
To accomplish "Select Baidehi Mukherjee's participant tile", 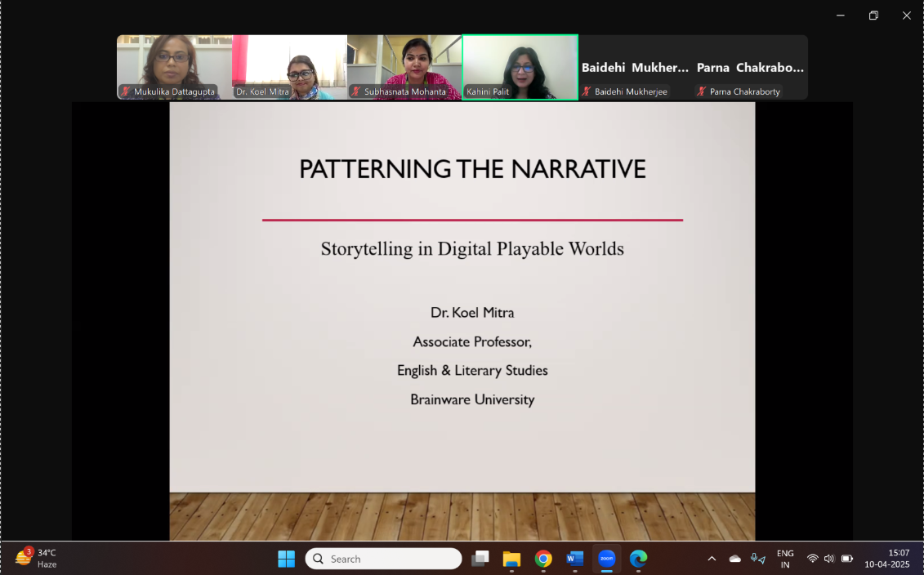I will pos(636,67).
